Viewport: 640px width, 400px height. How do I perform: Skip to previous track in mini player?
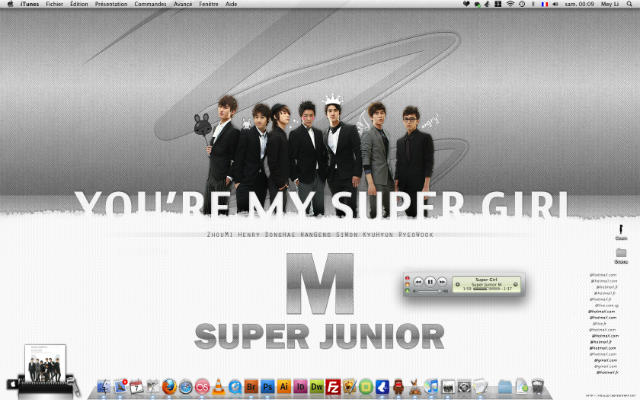tap(418, 282)
